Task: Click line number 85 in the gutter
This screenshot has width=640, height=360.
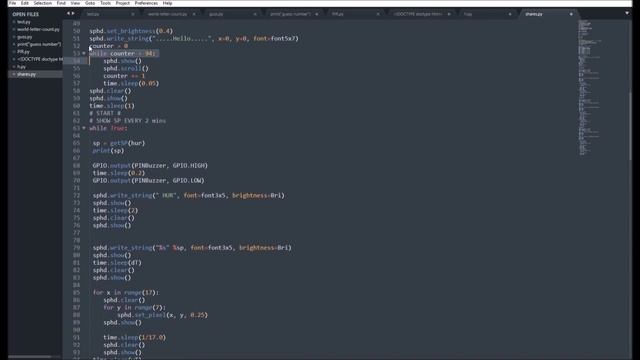Action: [76, 293]
